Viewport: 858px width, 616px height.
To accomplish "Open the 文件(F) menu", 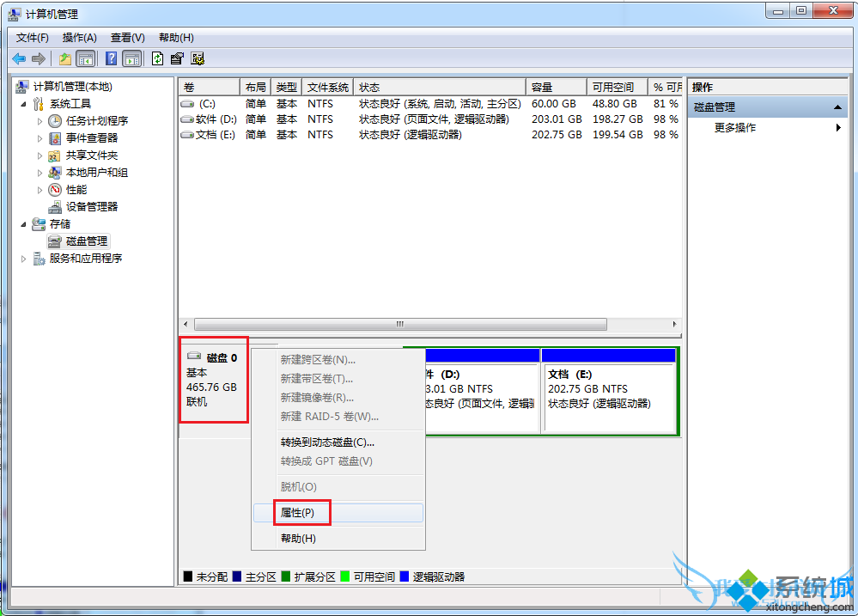I will (33, 38).
